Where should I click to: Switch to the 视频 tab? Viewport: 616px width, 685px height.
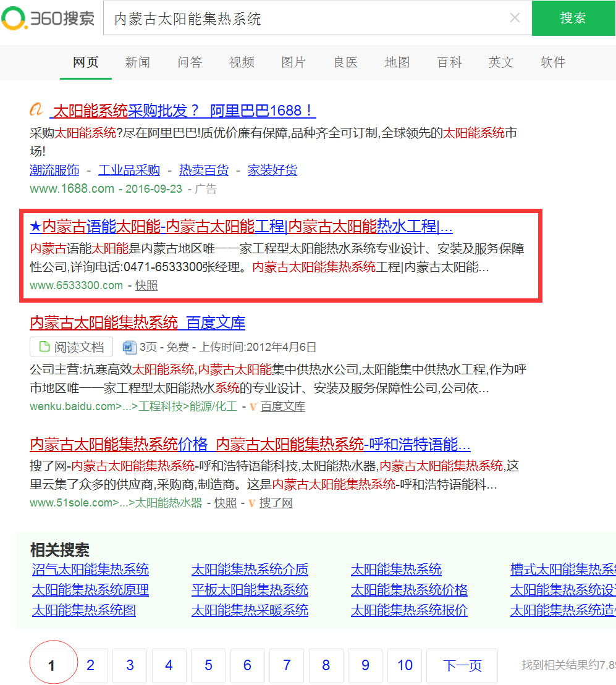241,62
